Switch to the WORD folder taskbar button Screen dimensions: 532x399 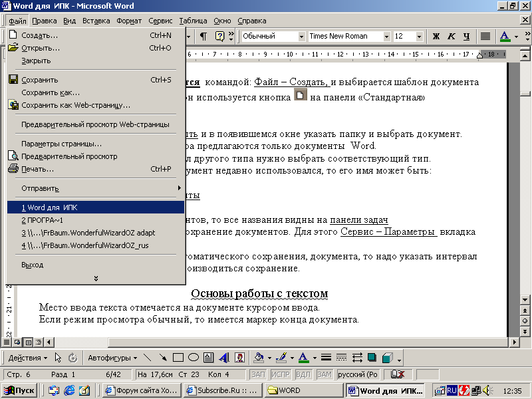pos(304,390)
